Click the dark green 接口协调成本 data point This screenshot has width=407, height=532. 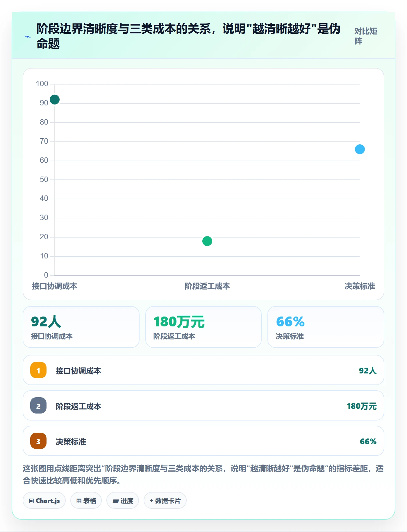[55, 100]
